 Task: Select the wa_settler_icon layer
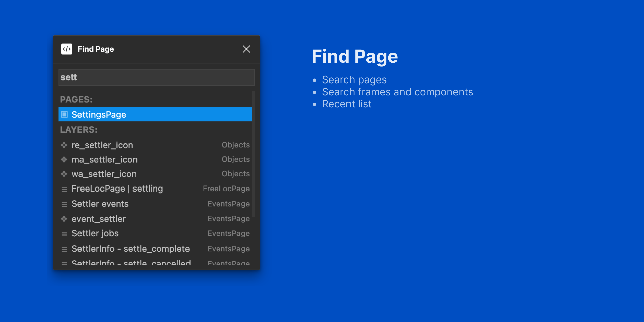click(x=155, y=174)
